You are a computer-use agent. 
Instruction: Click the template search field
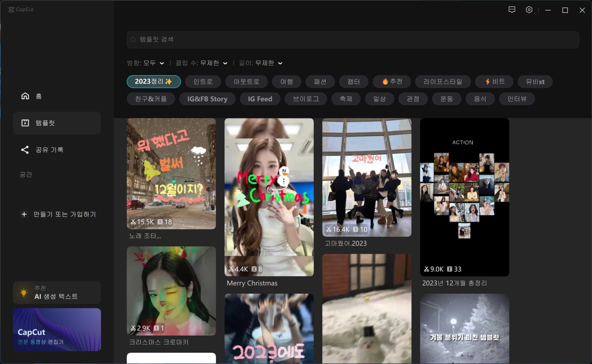[x=353, y=39]
